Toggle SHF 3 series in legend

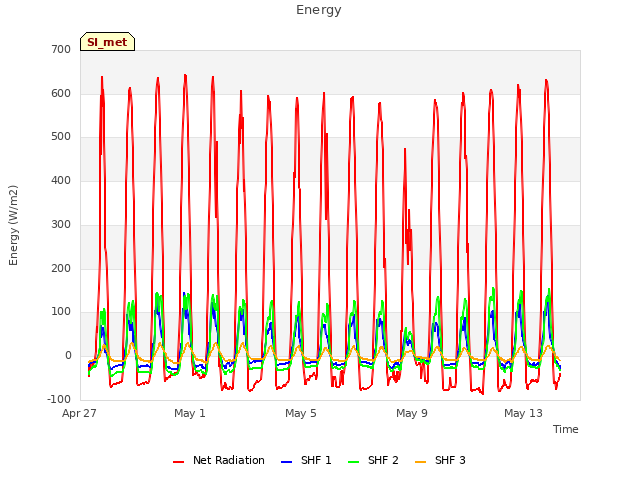(440, 460)
